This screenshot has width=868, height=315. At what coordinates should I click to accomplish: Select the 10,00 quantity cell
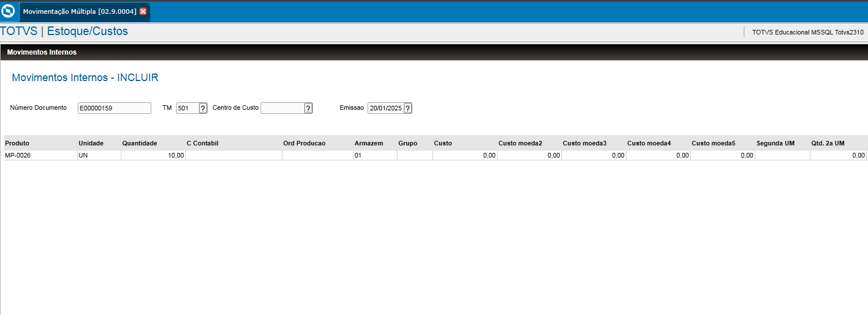pyautogui.click(x=153, y=155)
